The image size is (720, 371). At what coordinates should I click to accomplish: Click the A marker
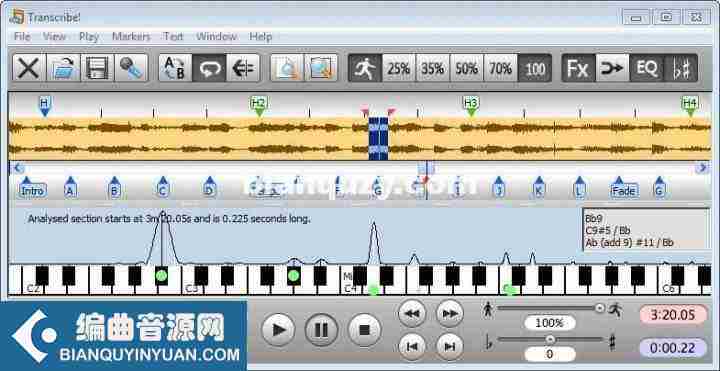click(x=70, y=188)
